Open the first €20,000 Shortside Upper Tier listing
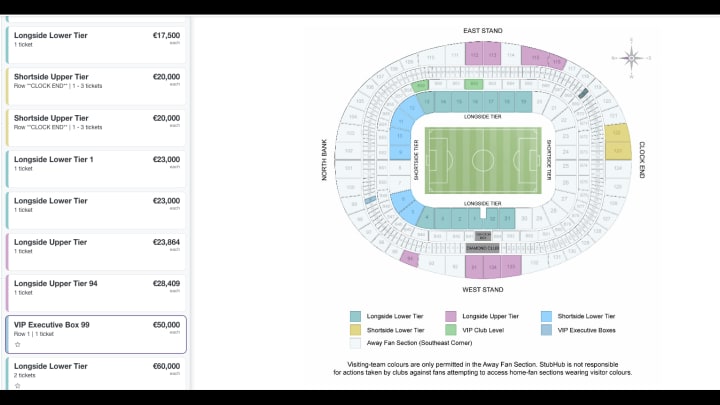This screenshot has width=720, height=405. [96, 86]
